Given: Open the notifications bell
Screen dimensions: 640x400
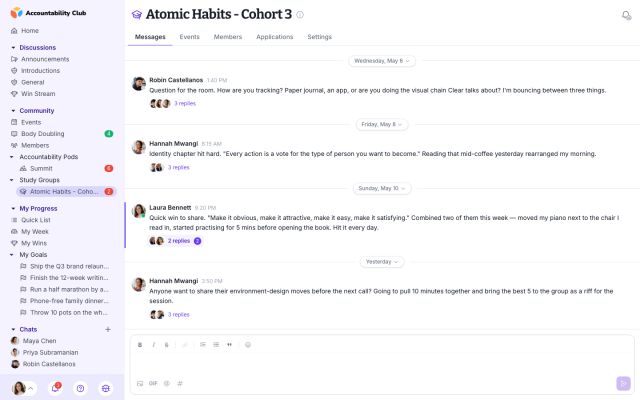Looking at the screenshot, I should click(55, 388).
